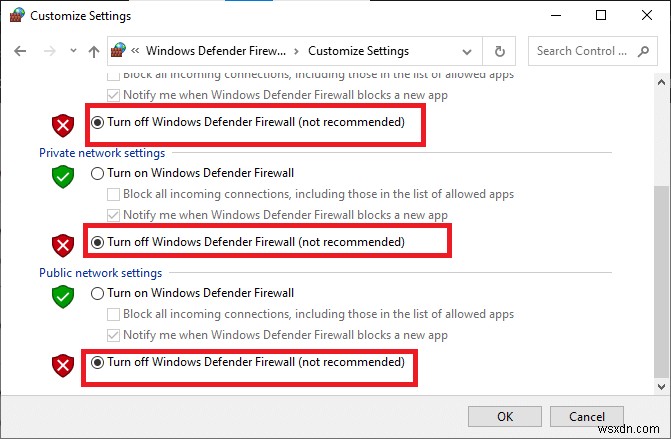
Task: Turn off Windows Defender Firewall for Public network
Action: pyautogui.click(x=98, y=363)
